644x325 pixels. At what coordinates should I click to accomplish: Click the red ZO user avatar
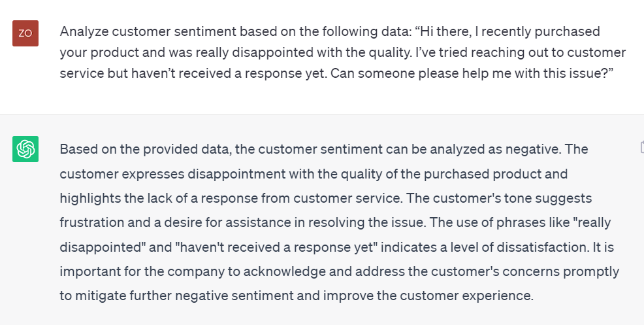(x=25, y=33)
